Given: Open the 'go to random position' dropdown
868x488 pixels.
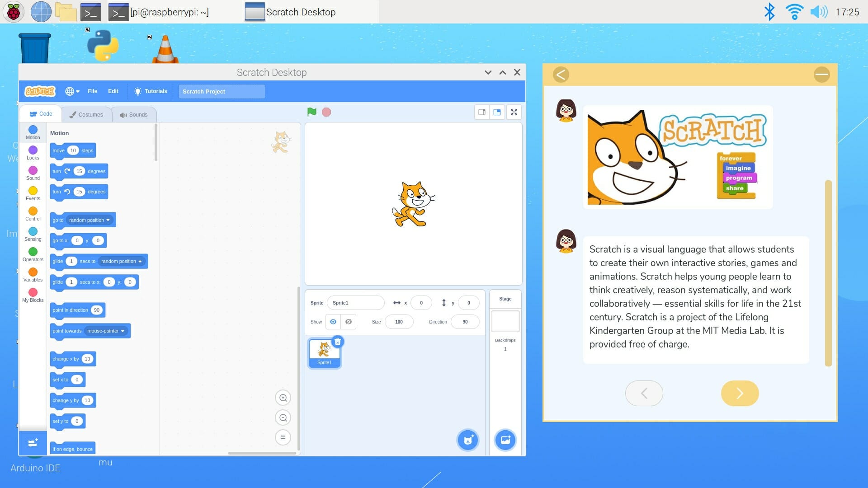Looking at the screenshot, I should [x=90, y=220].
